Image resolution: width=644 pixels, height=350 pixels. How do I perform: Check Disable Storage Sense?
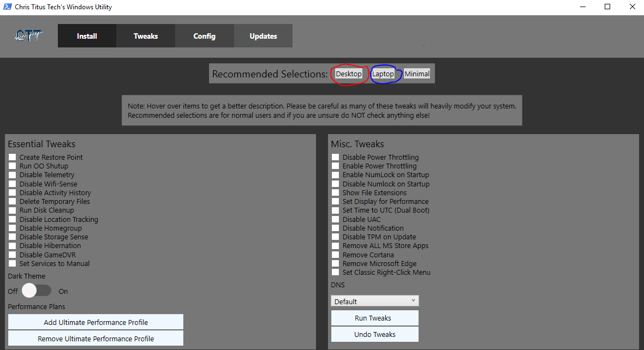pos(13,237)
